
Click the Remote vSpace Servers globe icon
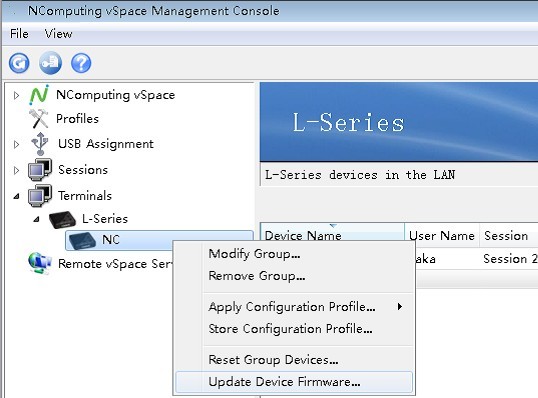click(40, 263)
